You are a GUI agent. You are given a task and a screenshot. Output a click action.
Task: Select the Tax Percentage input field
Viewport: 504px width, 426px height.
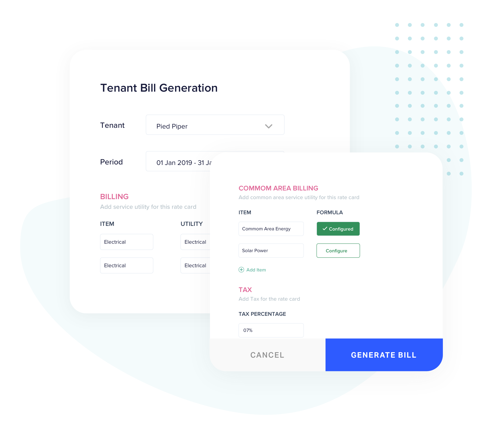pyautogui.click(x=271, y=330)
